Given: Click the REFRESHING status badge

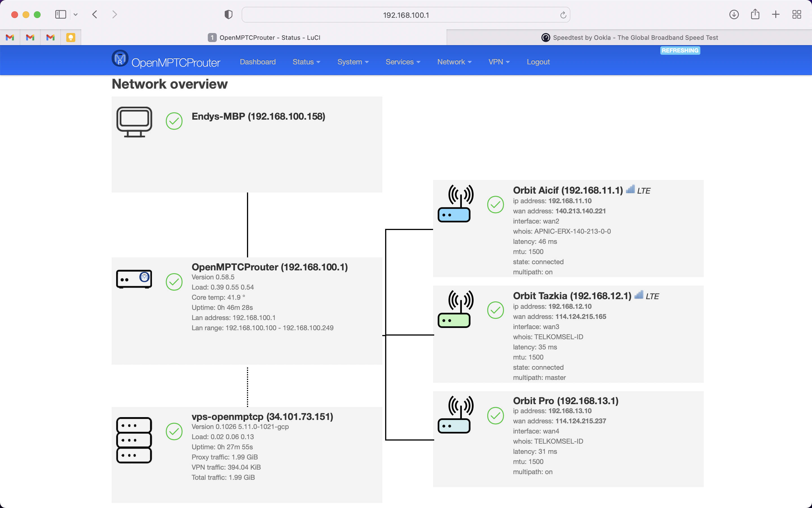Looking at the screenshot, I should tap(680, 51).
